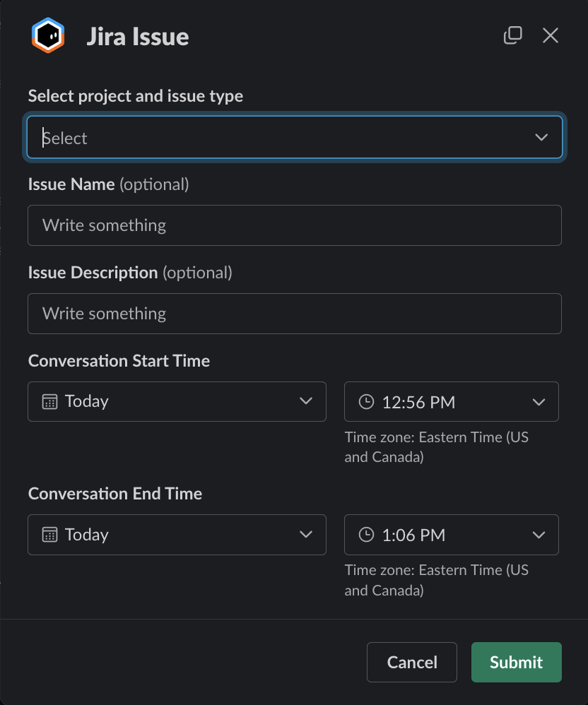Open dialog in new window icon

(512, 35)
